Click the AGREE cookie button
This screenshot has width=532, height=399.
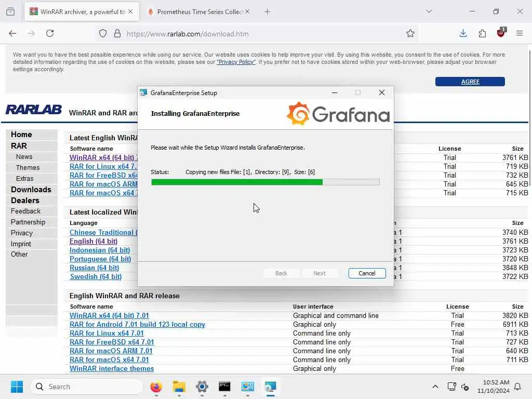click(470, 82)
